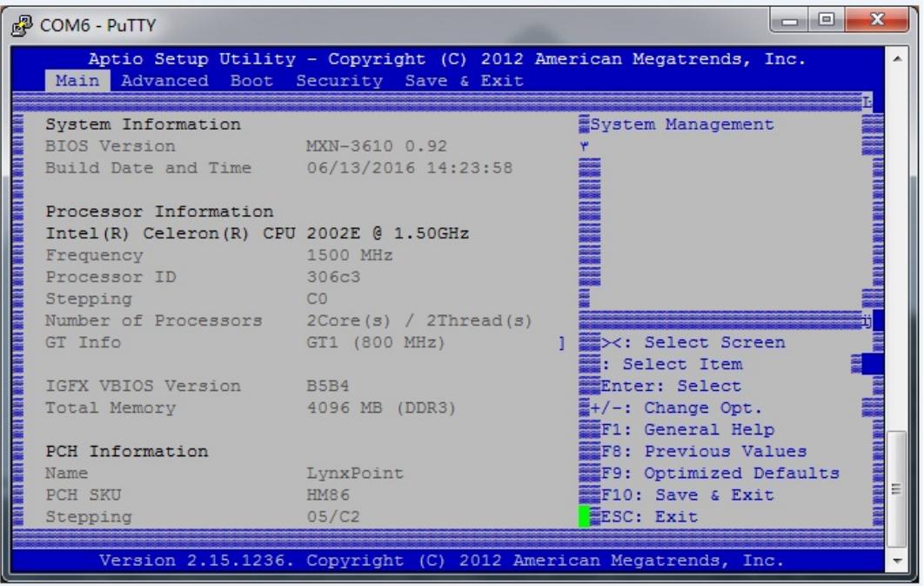Click the PuTTY icon in title bar
Image resolution: width=924 pixels, height=586 pixels.
(22, 25)
